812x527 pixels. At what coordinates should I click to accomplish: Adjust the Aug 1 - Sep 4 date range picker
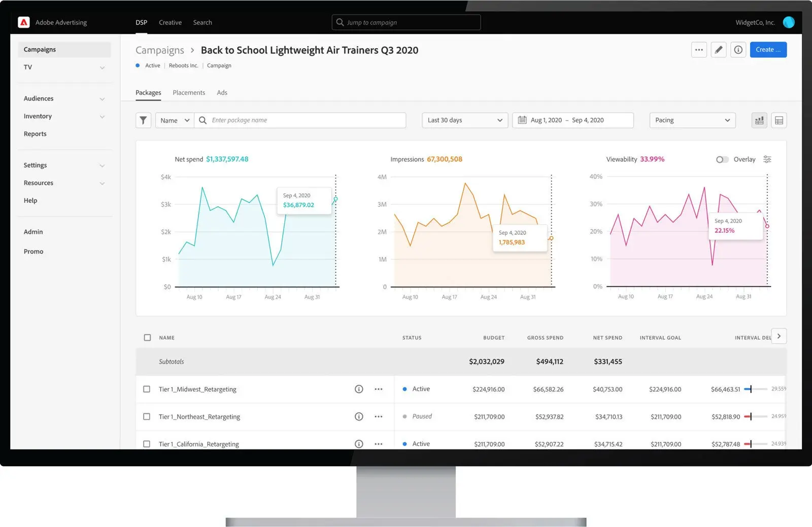572,120
